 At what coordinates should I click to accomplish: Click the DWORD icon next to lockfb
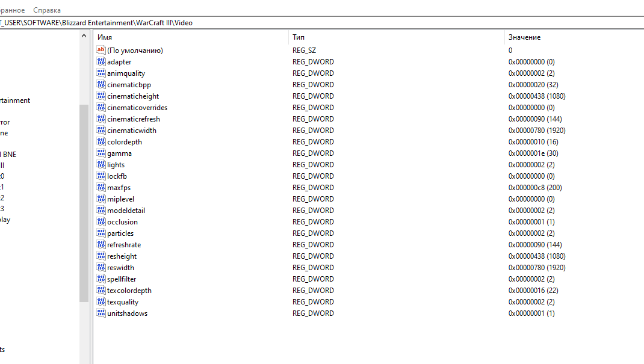point(101,176)
